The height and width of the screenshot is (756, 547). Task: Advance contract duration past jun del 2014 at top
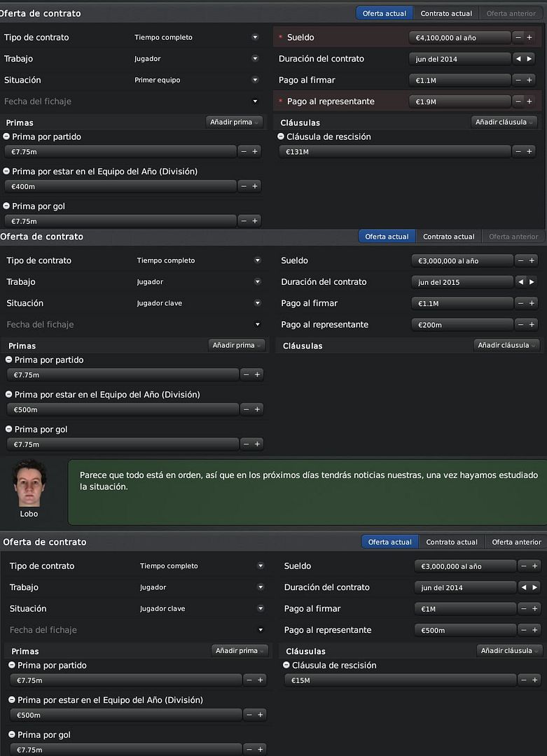tap(529, 59)
